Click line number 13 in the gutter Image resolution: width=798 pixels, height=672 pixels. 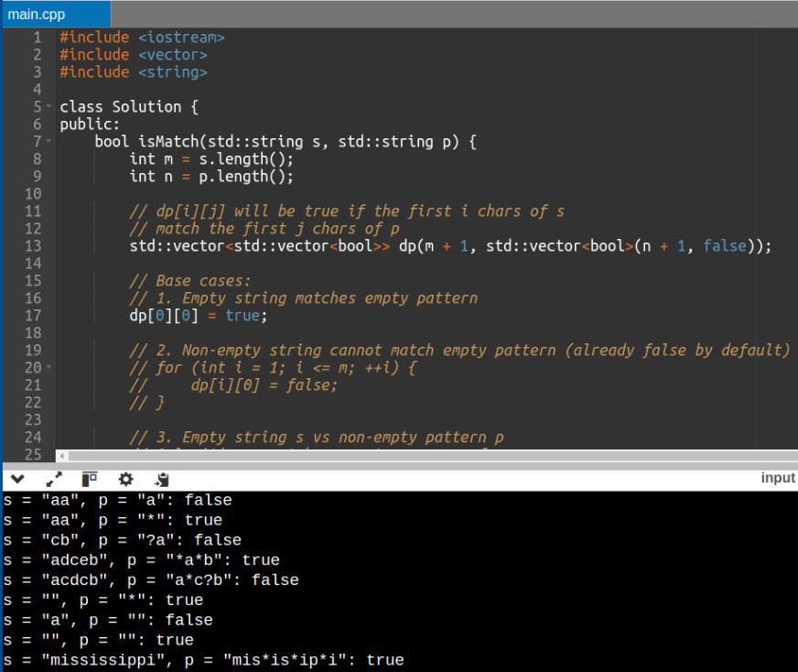coord(33,246)
